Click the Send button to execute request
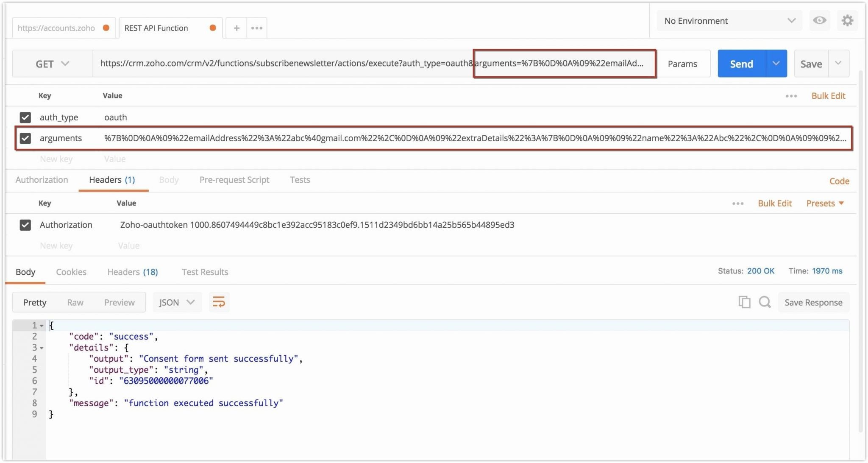The image size is (868, 463). click(740, 63)
